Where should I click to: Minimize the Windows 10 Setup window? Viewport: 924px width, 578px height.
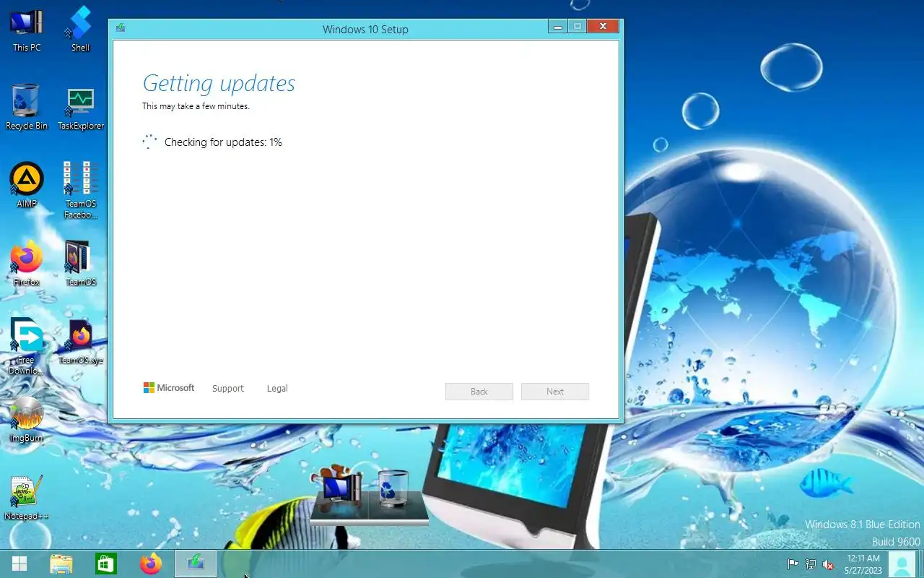(x=557, y=27)
